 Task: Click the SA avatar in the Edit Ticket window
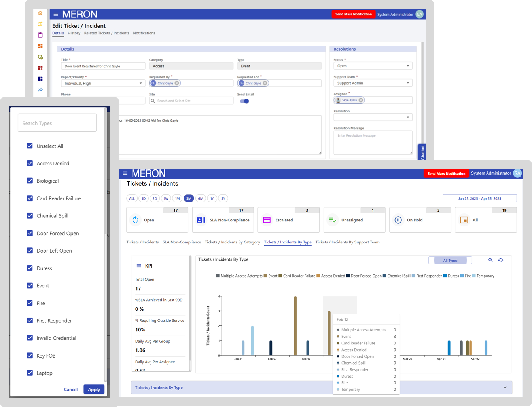[419, 14]
